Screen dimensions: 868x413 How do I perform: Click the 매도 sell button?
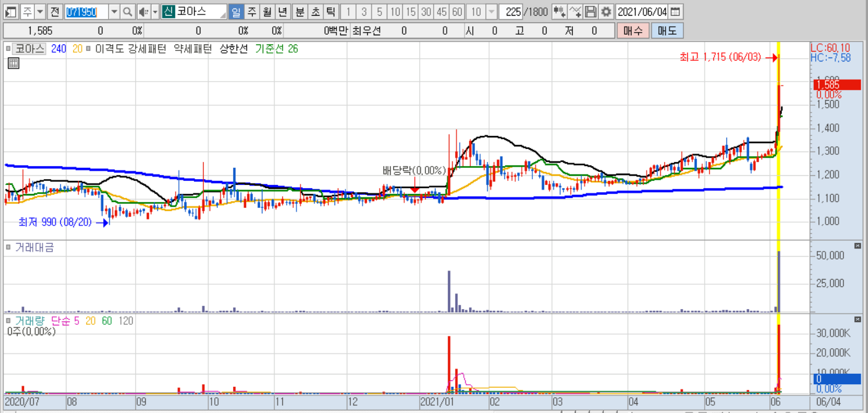(x=667, y=30)
